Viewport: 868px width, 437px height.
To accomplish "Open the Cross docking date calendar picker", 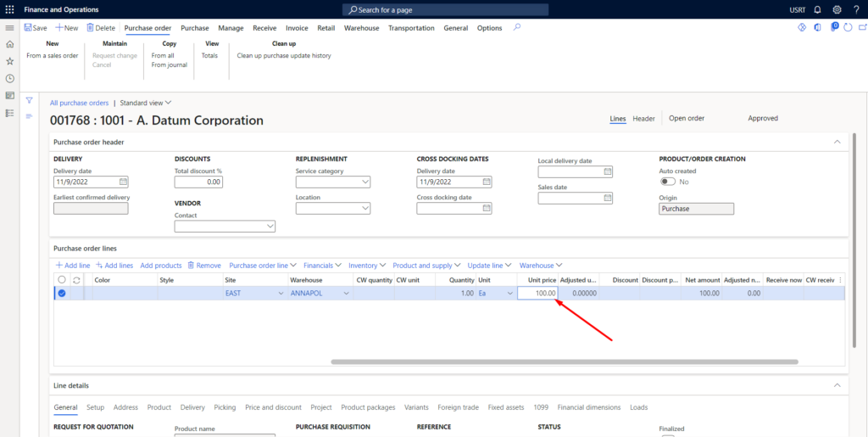I will tap(487, 208).
